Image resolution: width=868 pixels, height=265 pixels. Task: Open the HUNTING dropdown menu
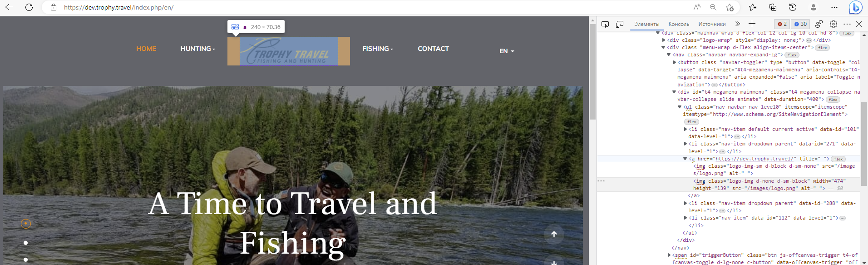pos(197,49)
